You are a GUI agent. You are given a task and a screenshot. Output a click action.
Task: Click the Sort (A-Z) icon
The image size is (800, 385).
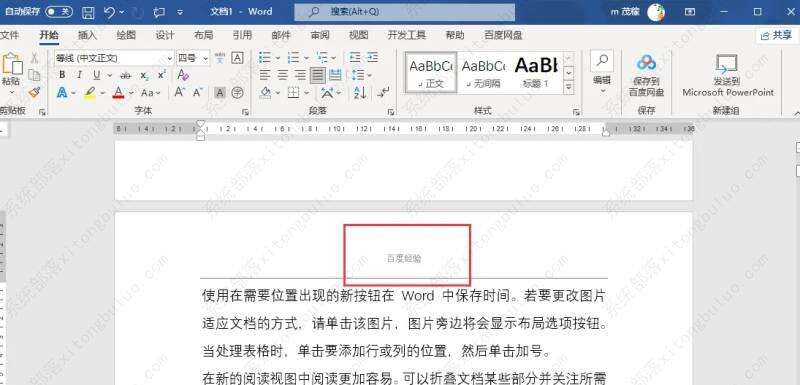point(360,93)
